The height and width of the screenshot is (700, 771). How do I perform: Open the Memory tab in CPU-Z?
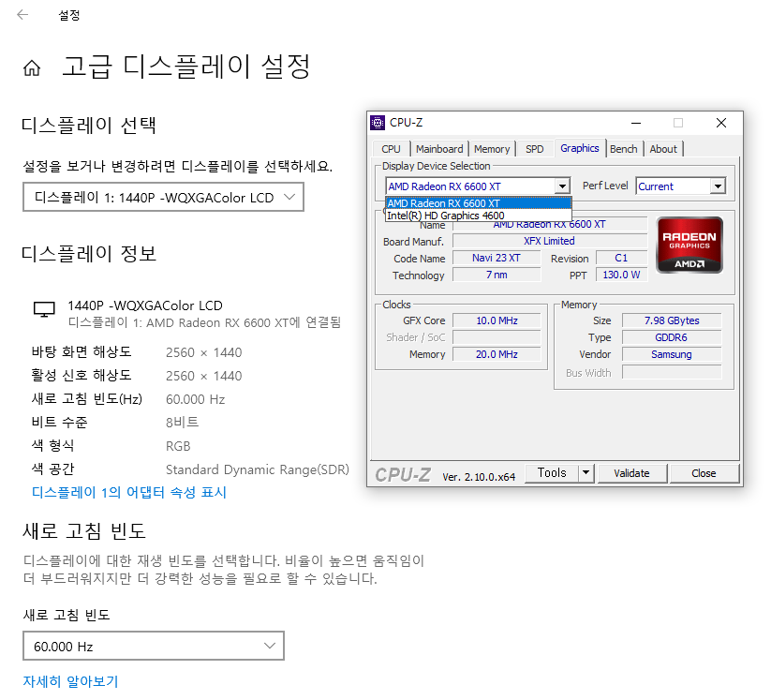492,149
